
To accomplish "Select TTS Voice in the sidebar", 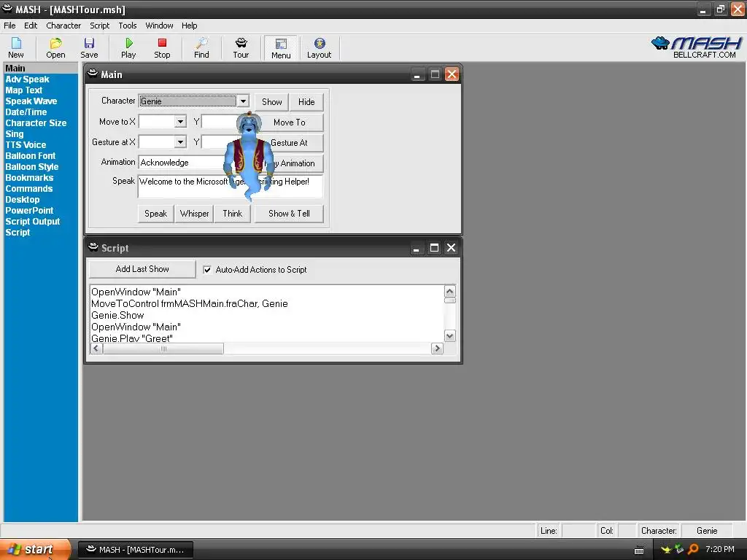I will [x=26, y=145].
